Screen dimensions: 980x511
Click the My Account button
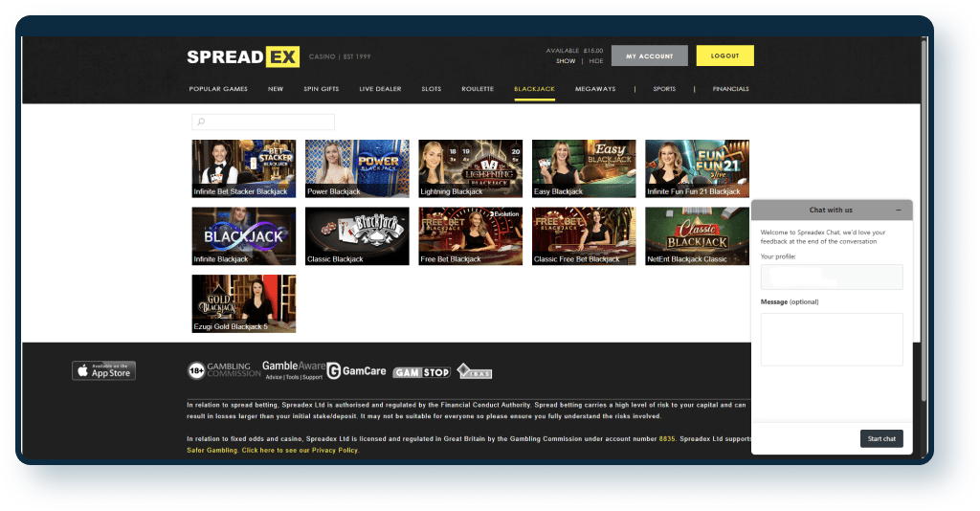[650, 56]
